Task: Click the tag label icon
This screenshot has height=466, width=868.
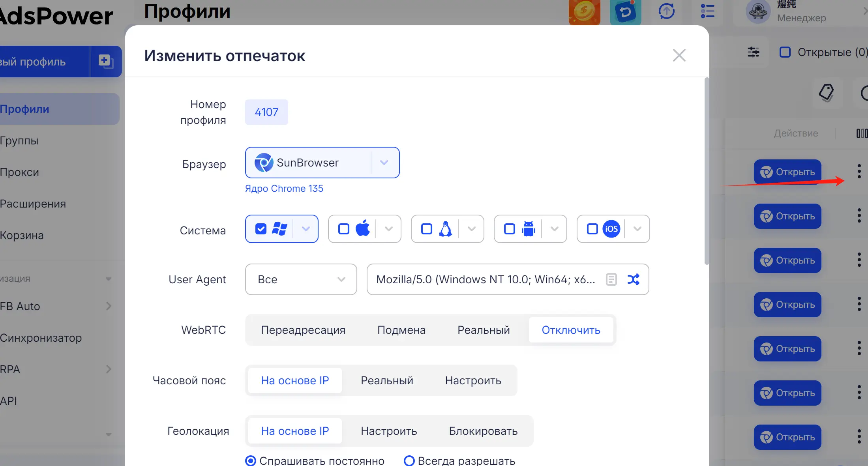Action: (826, 93)
